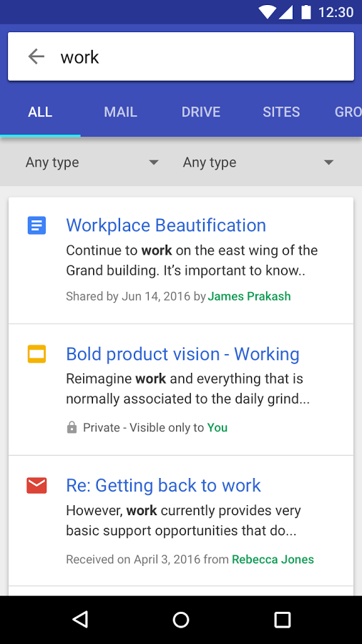Click the arrow of the right filter dropdown
362x644 pixels.
[x=328, y=162]
